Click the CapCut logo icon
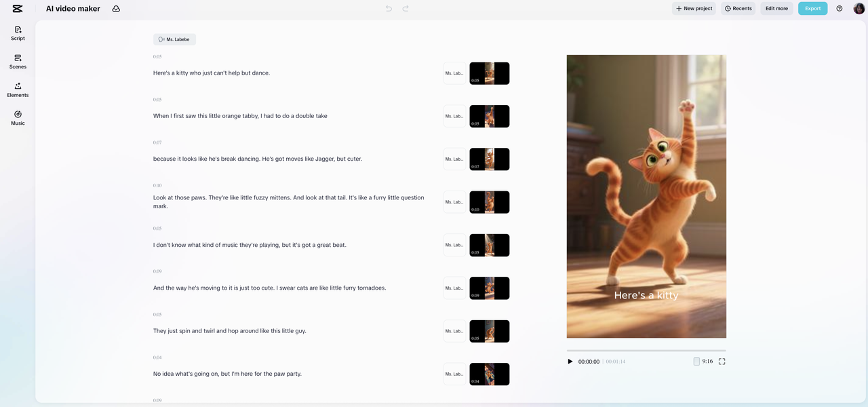868x407 pixels. [17, 8]
